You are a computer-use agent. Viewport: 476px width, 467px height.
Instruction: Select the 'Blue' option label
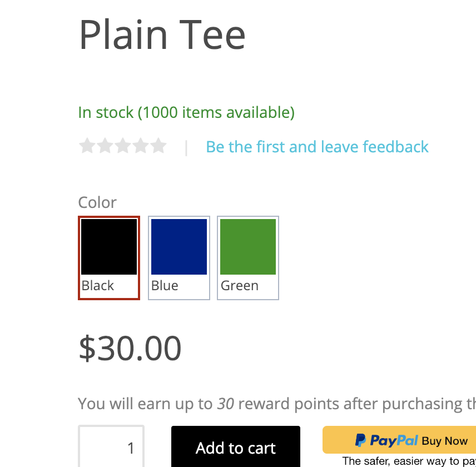165,286
